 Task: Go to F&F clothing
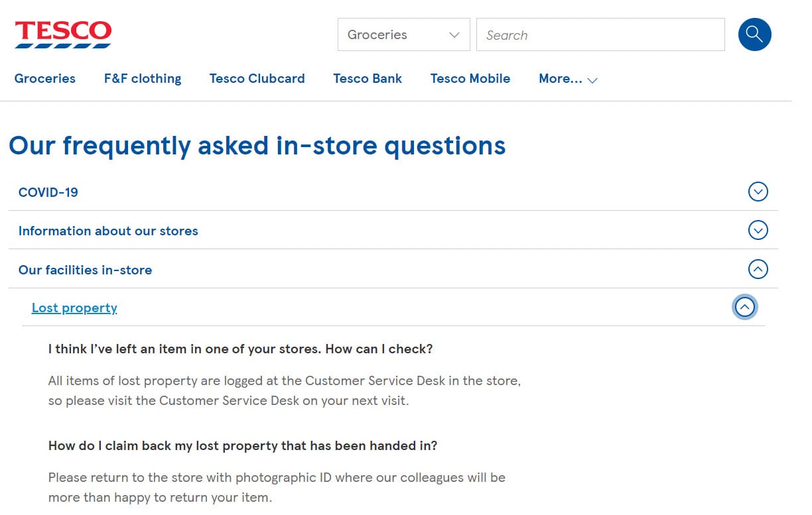[142, 78]
